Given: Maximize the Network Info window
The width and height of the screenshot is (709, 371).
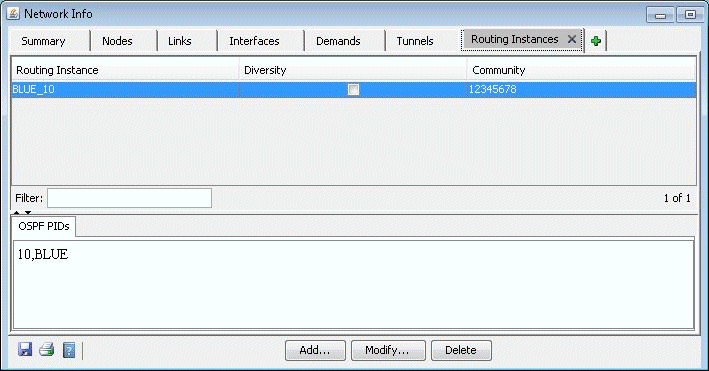Looking at the screenshot, I should pos(690,15).
